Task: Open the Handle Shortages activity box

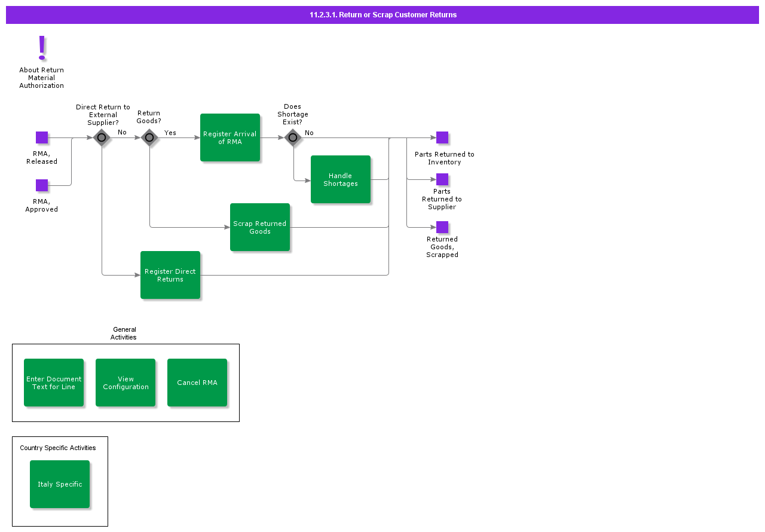Action: [341, 179]
